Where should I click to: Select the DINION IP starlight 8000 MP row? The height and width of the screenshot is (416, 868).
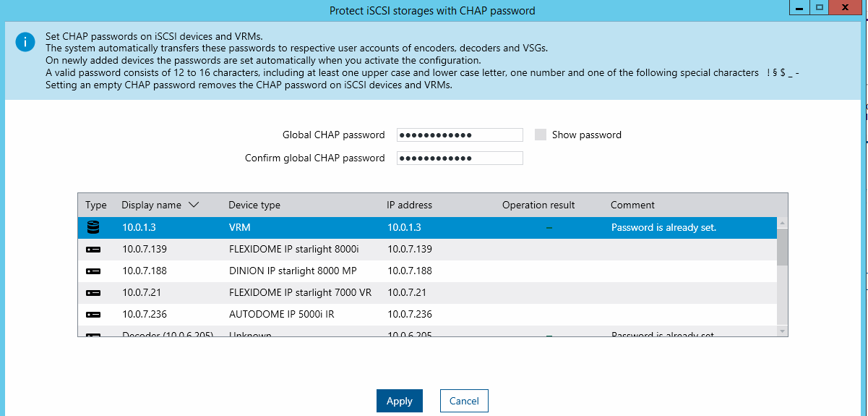[293, 271]
